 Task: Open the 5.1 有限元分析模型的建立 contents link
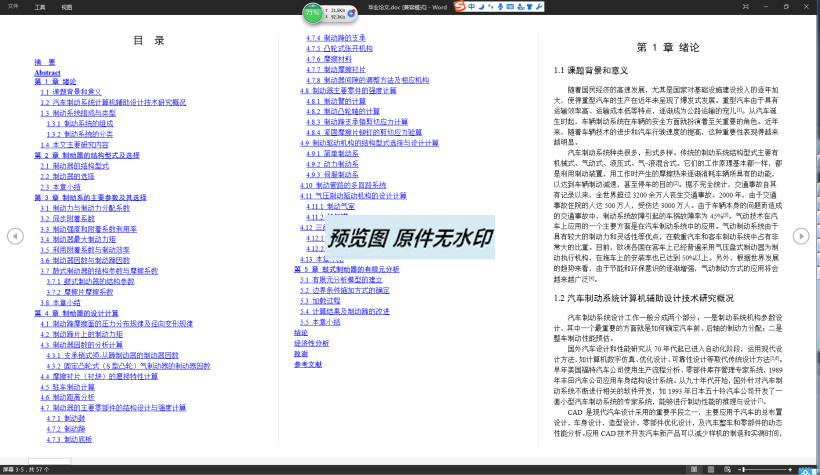[341, 280]
